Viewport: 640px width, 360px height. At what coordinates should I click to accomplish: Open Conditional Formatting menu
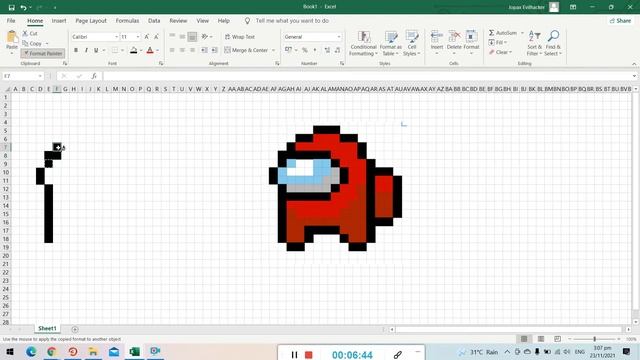pyautogui.click(x=363, y=43)
